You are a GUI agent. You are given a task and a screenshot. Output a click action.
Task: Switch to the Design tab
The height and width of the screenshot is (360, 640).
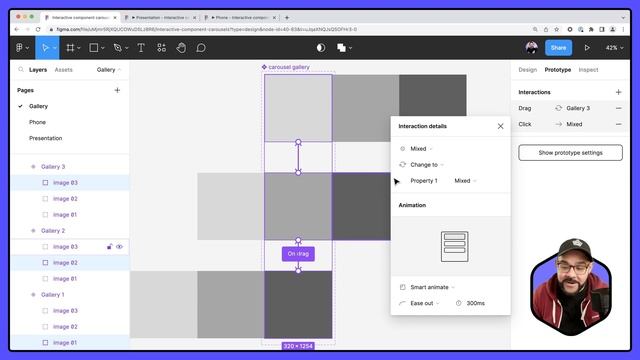click(x=527, y=70)
